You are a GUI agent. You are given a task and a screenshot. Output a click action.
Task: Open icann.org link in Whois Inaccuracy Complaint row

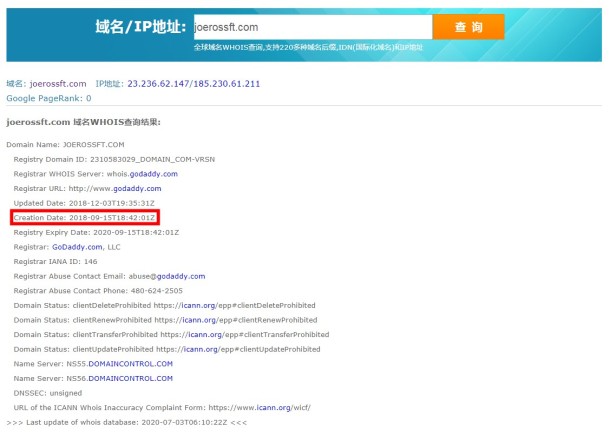273,408
